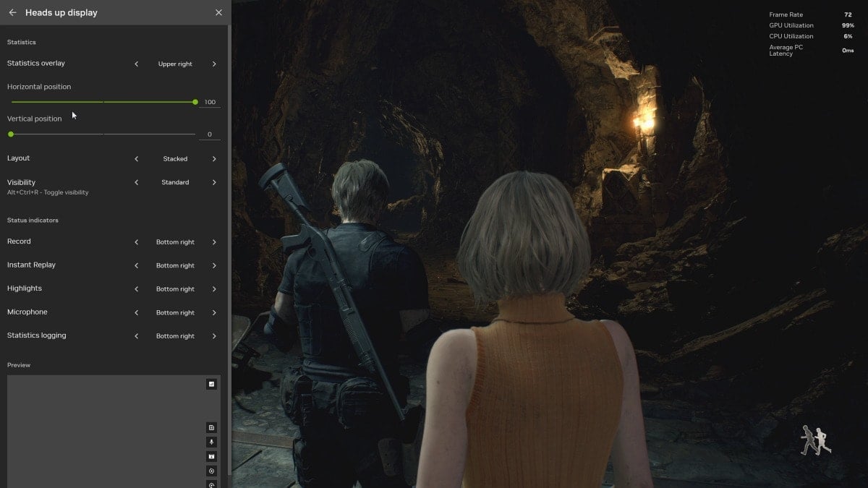This screenshot has width=868, height=488.
Task: Click the Upper right overlay value
Action: point(175,64)
